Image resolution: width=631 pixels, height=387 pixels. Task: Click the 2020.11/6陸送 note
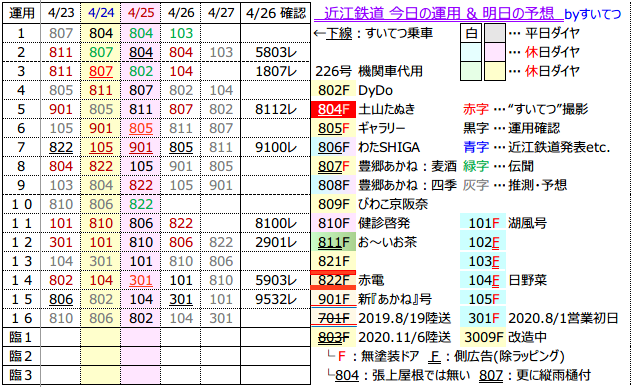click(x=404, y=337)
